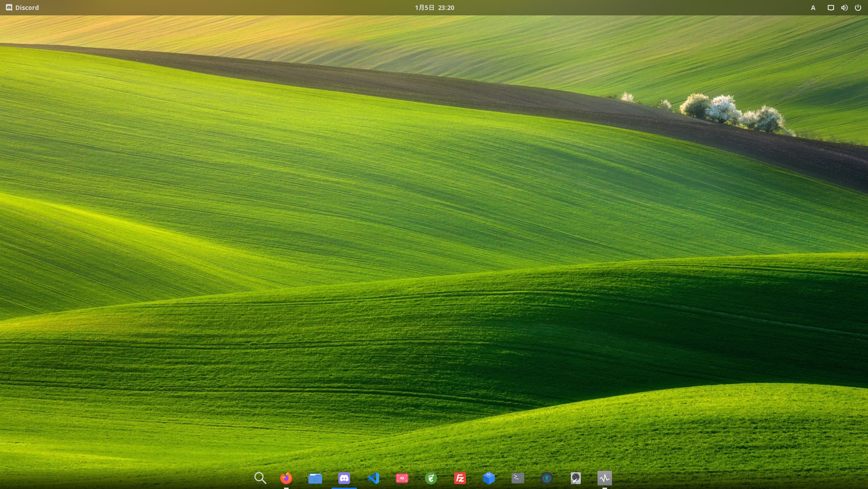Click Discord's running-app indicator line
868x489 pixels.
tap(344, 488)
